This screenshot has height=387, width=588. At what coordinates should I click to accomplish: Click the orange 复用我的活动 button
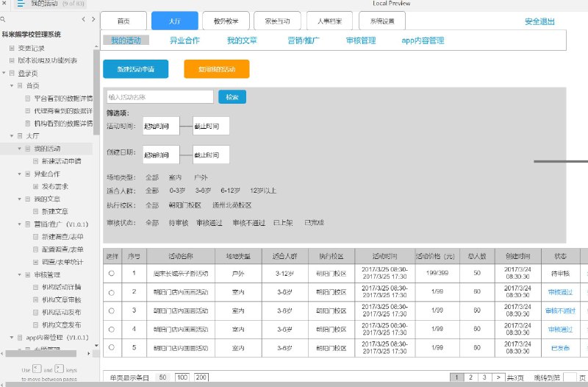(x=217, y=69)
